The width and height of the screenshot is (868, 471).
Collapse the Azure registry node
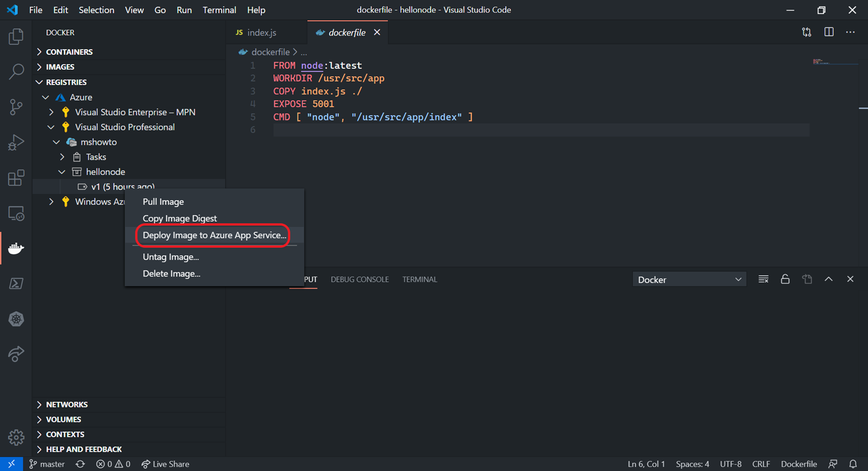pos(46,97)
